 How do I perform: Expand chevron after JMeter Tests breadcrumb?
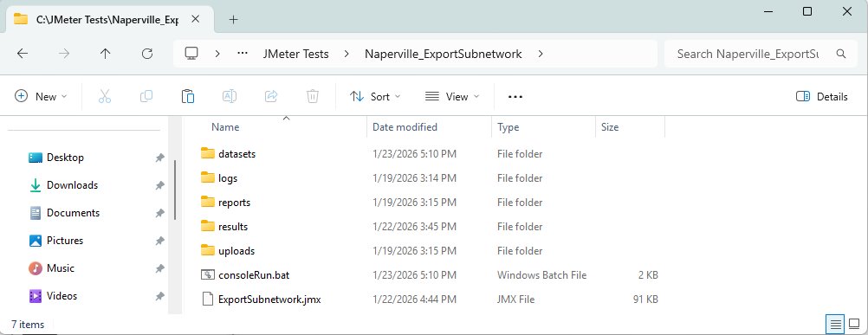pyautogui.click(x=347, y=54)
